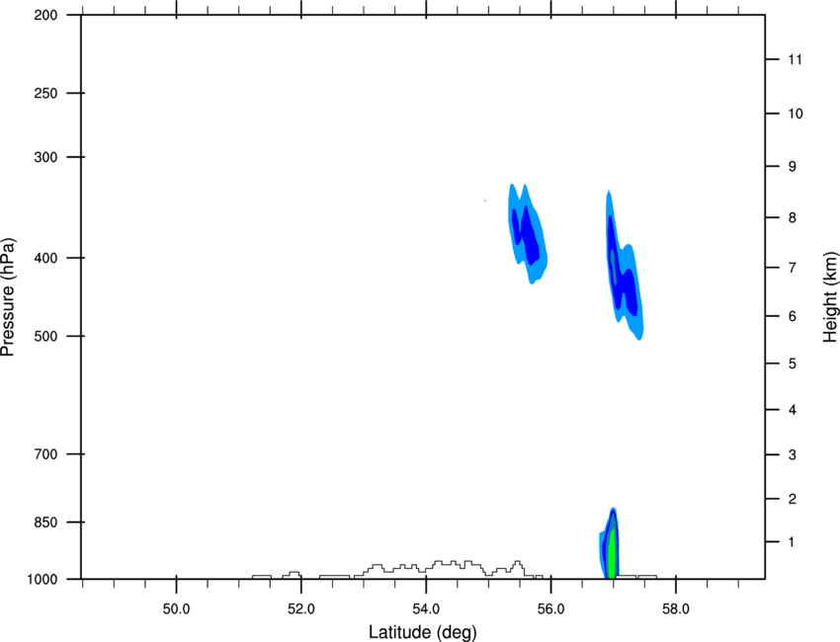The height and width of the screenshot is (642, 840).
Task: Select the 200 pressure tick label
Action: (45, 15)
